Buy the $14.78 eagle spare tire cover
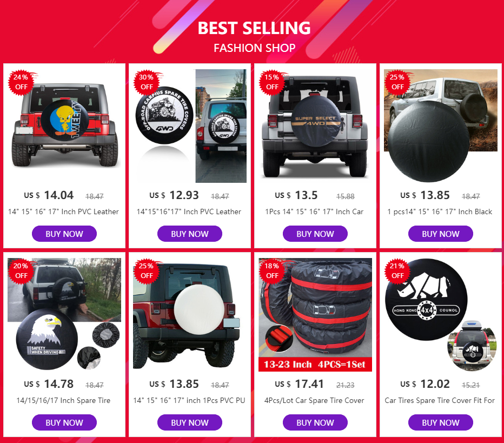The height and width of the screenshot is (443, 504). (x=64, y=422)
